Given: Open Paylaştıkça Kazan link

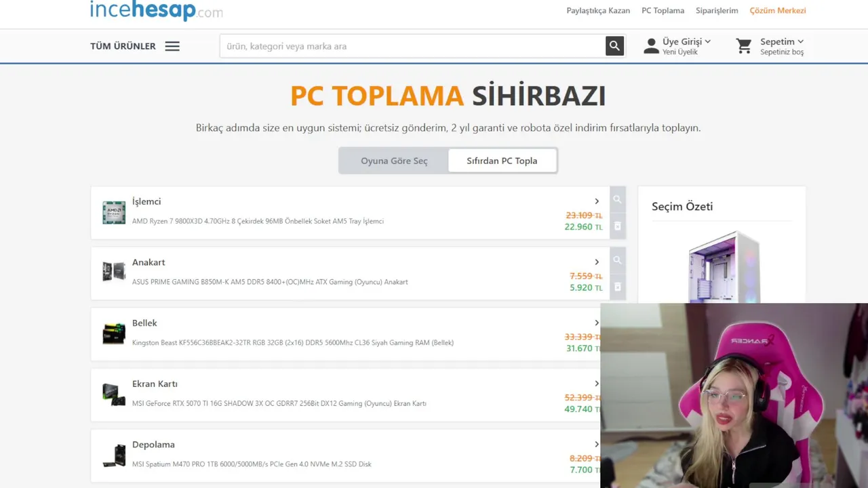Looking at the screenshot, I should click(598, 10).
